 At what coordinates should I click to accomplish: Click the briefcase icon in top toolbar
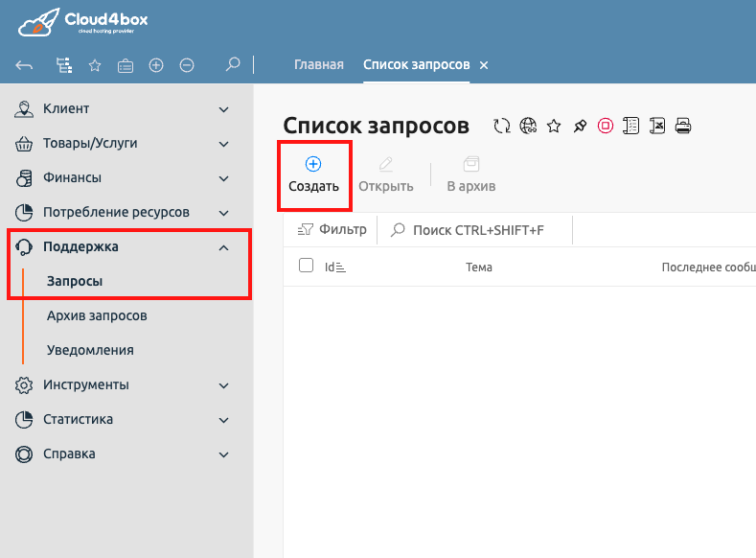126,65
